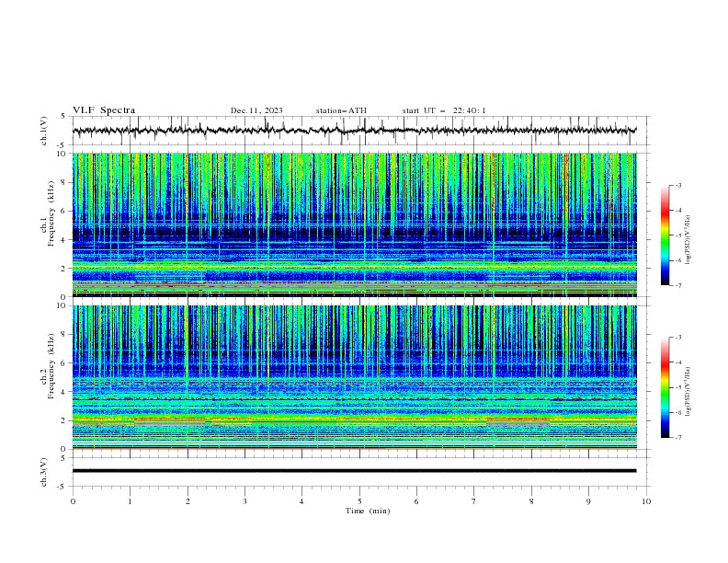The image size is (728, 563).
Task: Click the ch.1(V) waveform axis label
Action: pyautogui.click(x=44, y=131)
